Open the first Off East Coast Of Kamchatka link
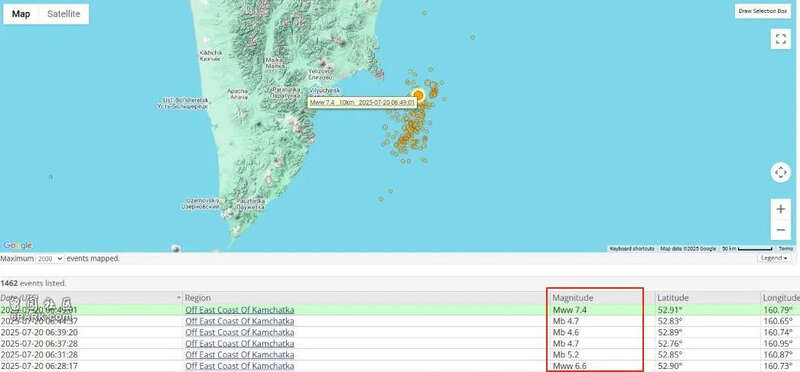This screenshot has height=372, width=800. pyautogui.click(x=239, y=310)
